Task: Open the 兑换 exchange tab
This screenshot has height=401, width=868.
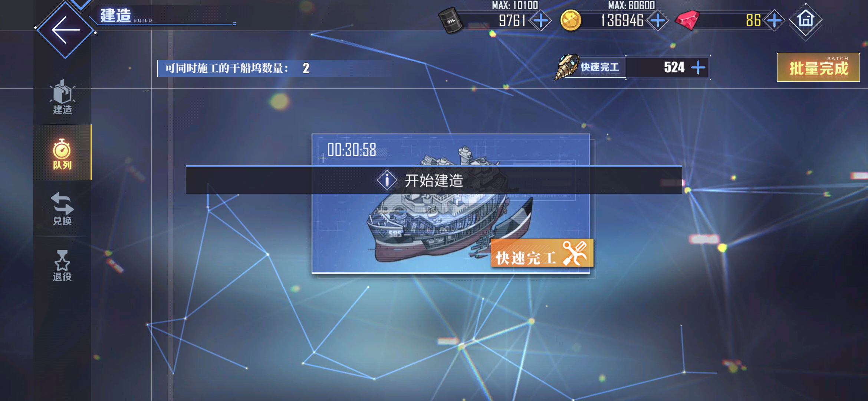Action: click(x=62, y=209)
